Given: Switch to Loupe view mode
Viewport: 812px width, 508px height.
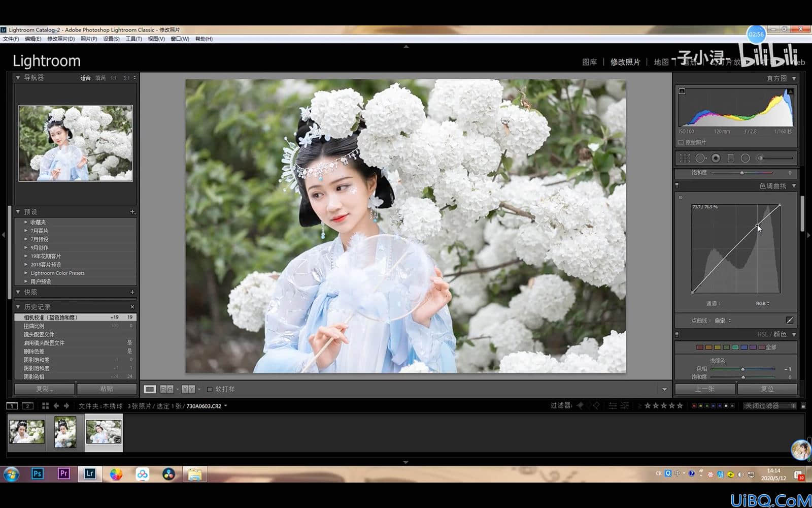Looking at the screenshot, I should tap(150, 389).
